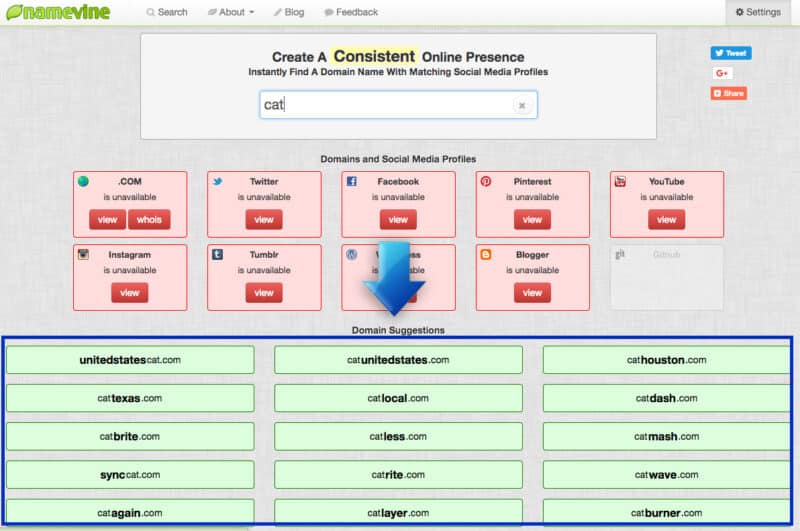Select catagain.com suggestion
Screen dimensions: 800x531
click(x=130, y=512)
